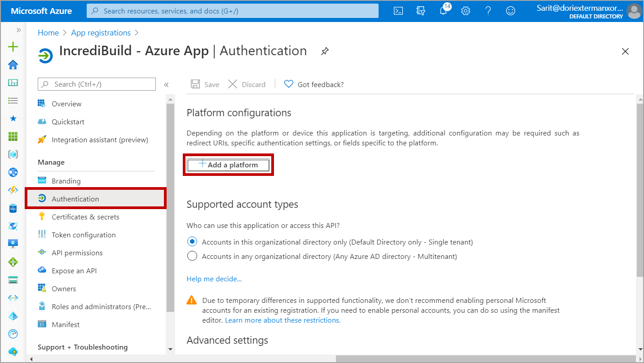Open Dashboard from the left rail
Viewport: 644px width, 363px height.
tap(13, 83)
